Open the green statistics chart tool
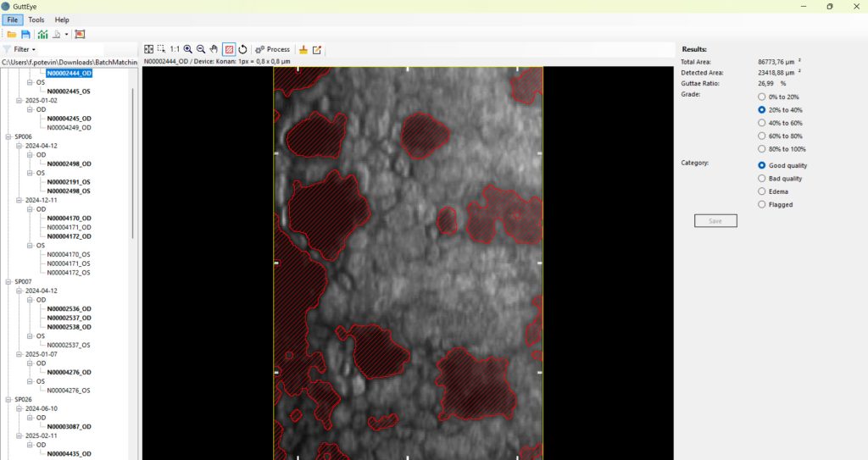868x460 pixels. coord(42,35)
